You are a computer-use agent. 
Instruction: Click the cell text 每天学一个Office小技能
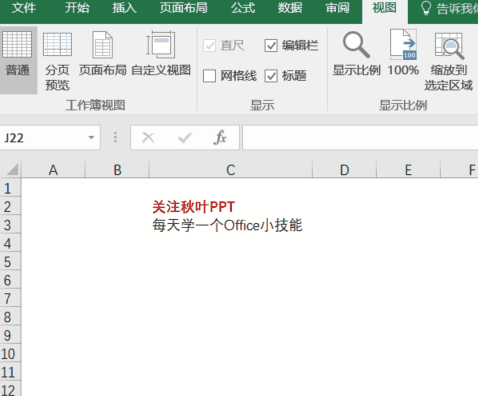(x=227, y=225)
